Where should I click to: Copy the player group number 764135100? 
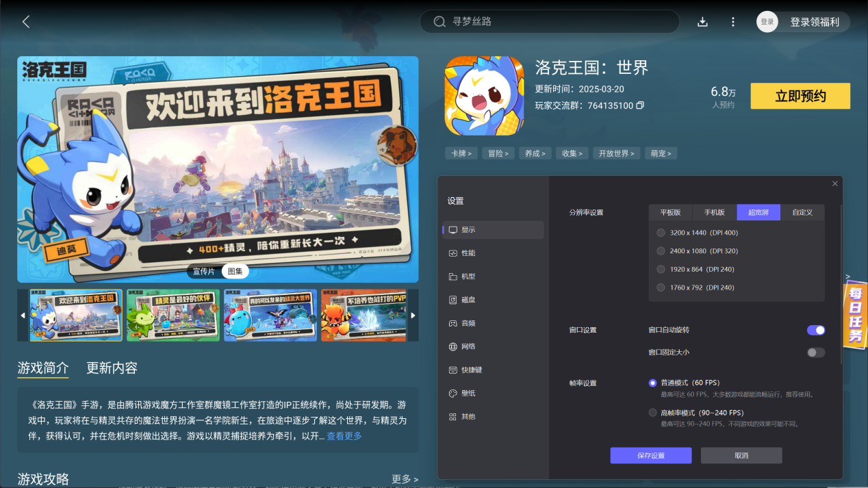pos(640,106)
